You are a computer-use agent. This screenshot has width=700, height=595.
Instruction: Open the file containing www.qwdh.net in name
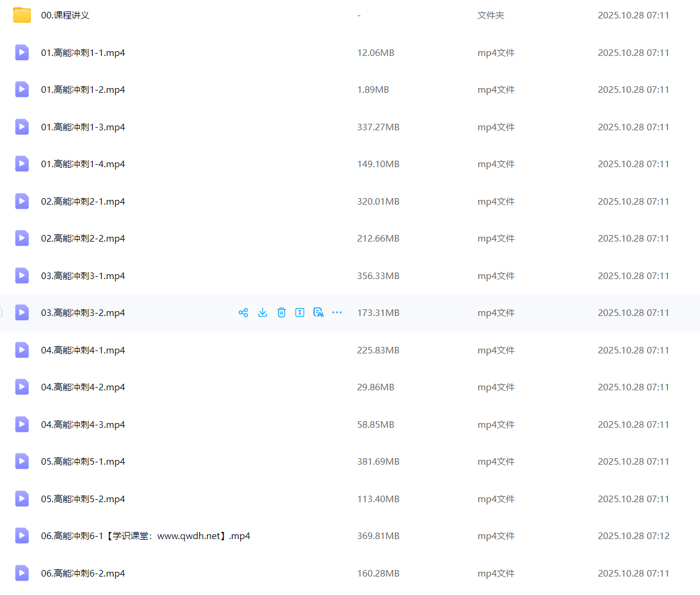[x=145, y=535]
